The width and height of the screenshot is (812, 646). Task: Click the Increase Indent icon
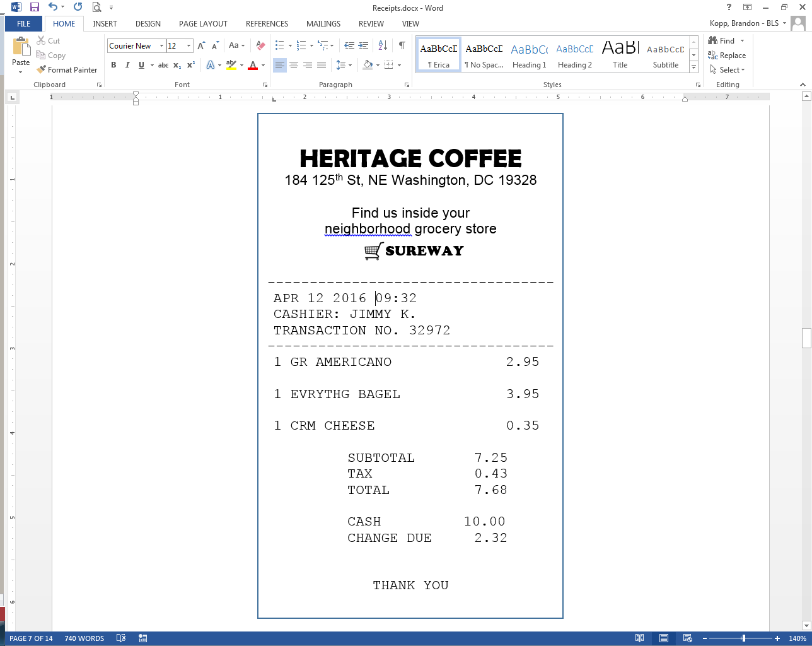[363, 45]
